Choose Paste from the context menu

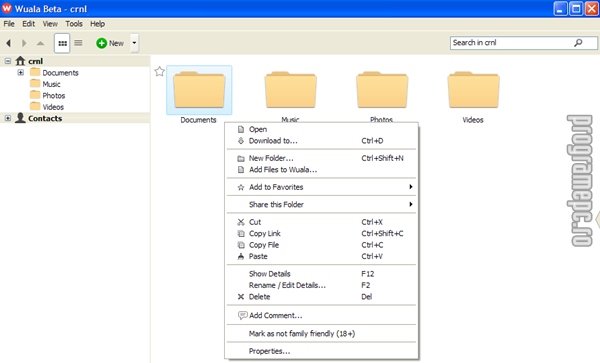tap(321, 256)
